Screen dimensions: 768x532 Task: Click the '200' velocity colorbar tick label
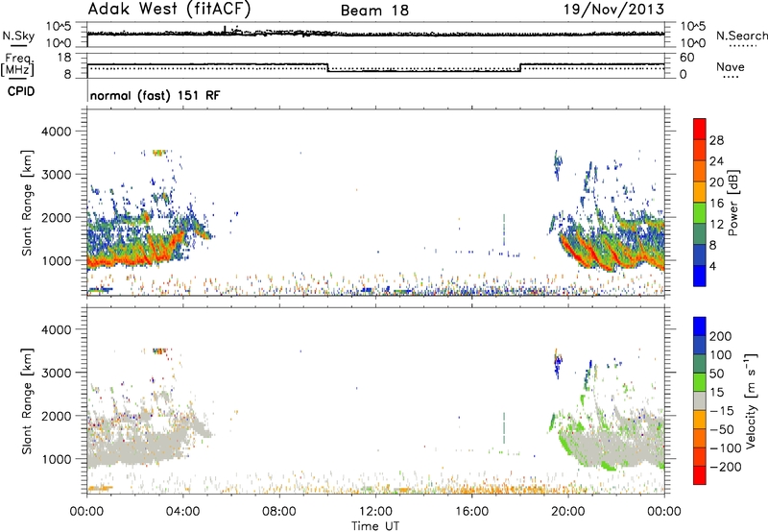click(721, 336)
